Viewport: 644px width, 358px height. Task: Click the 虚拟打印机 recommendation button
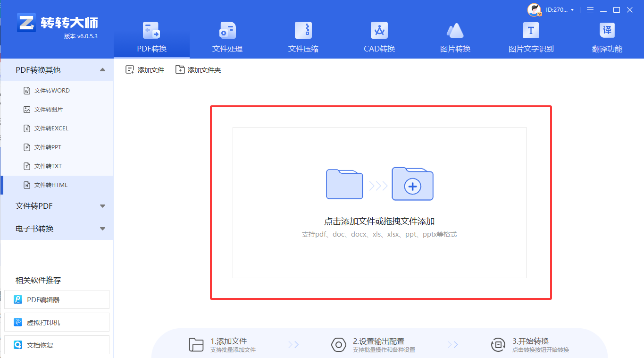coord(57,322)
